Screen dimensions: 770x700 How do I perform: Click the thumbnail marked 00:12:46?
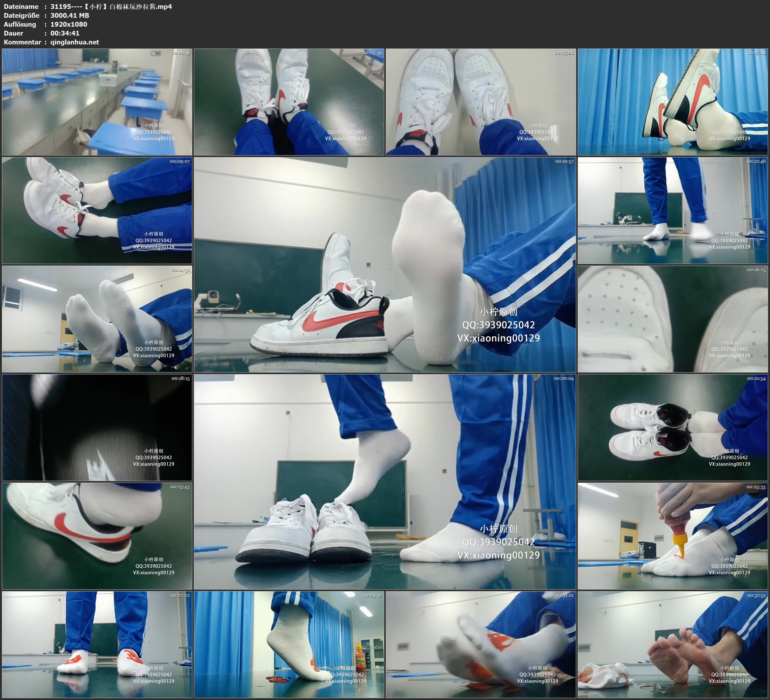click(673, 210)
